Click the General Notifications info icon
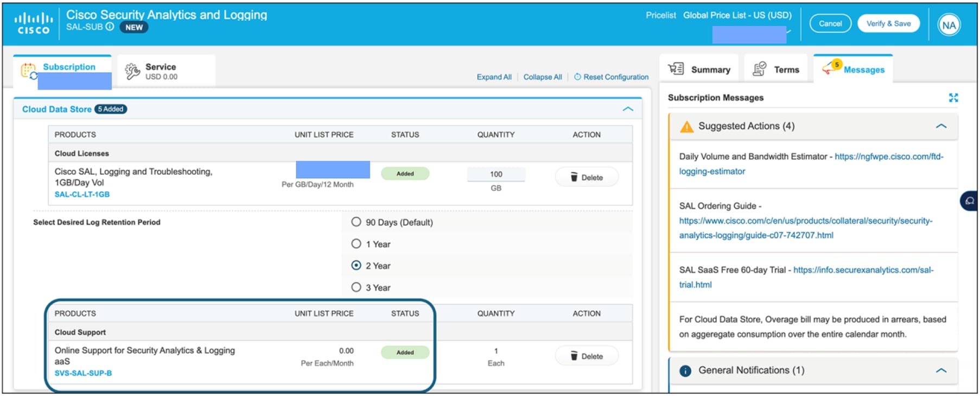This screenshot has height=396, width=980. [x=685, y=371]
